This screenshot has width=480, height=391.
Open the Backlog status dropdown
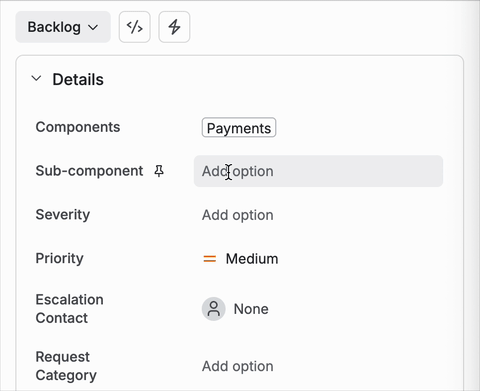coord(63,27)
